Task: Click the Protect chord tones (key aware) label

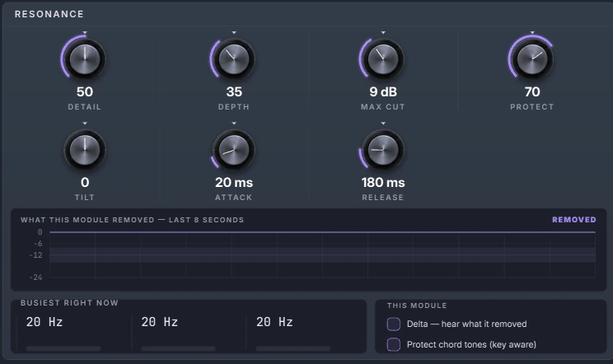Action: [471, 344]
